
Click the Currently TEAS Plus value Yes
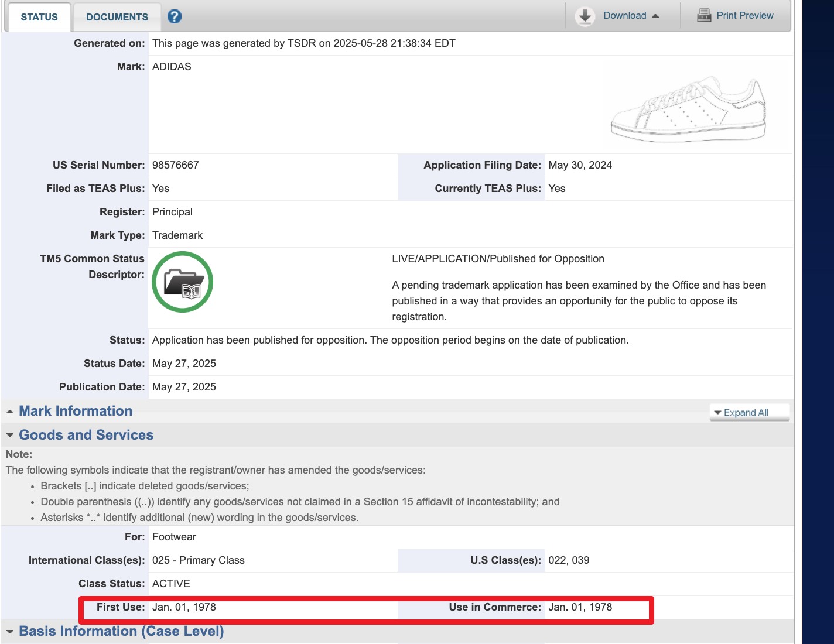click(557, 189)
